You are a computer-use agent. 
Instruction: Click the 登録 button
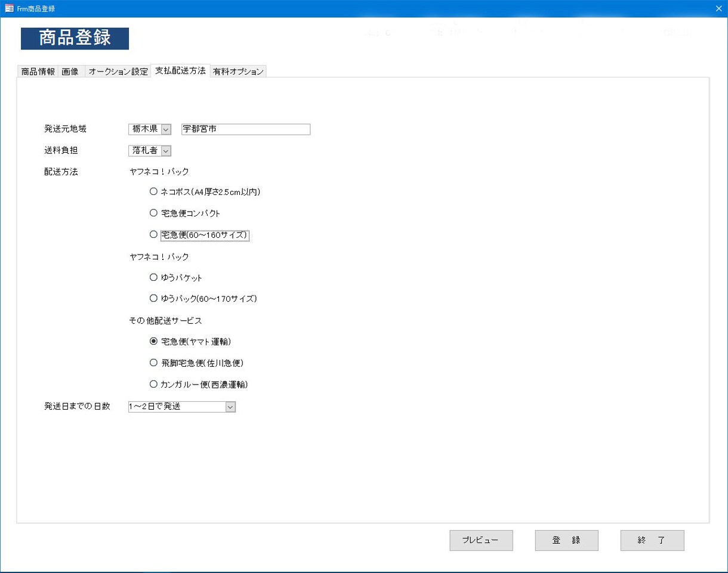tap(566, 540)
